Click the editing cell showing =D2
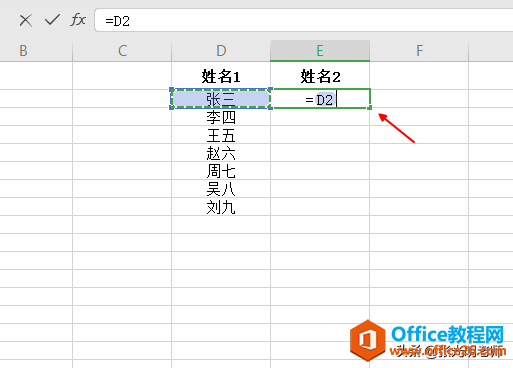The height and width of the screenshot is (368, 513). [320, 99]
